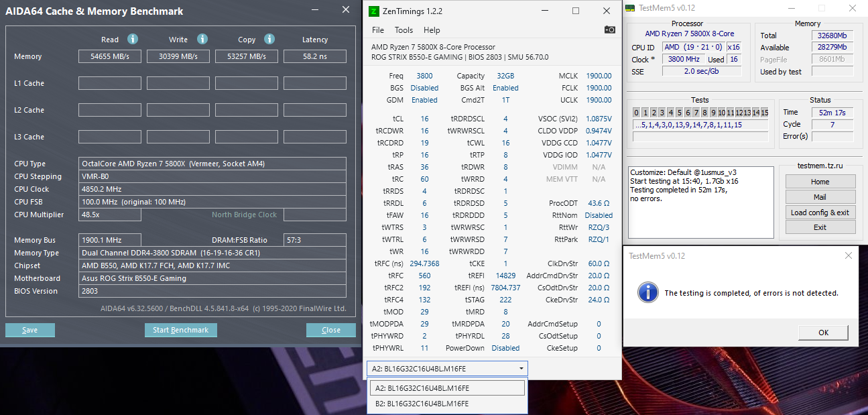Open the memory module dropdown
This screenshot has height=415, width=868.
click(447, 368)
